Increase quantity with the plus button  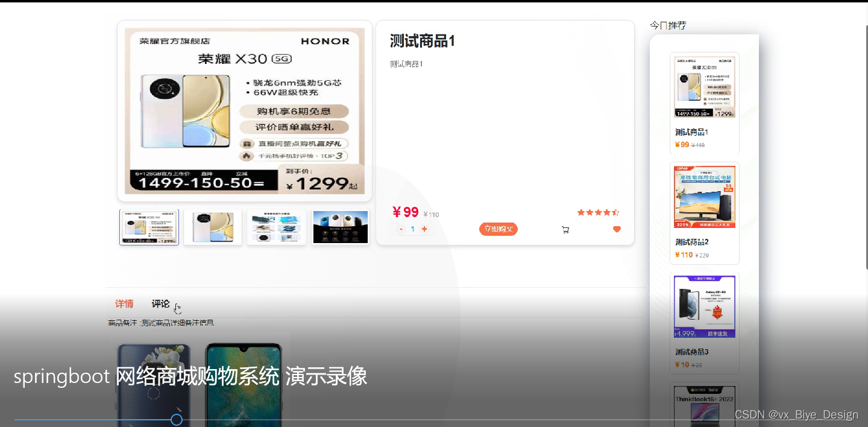coord(424,229)
